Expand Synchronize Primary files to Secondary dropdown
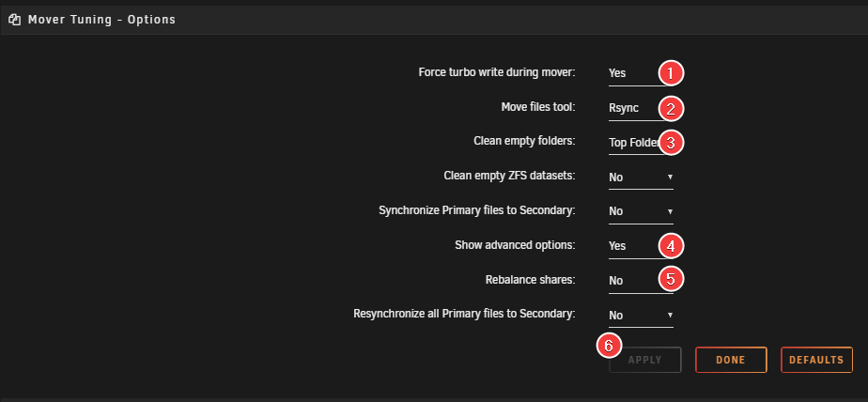Viewport: 868px width, 402px height. click(x=641, y=211)
